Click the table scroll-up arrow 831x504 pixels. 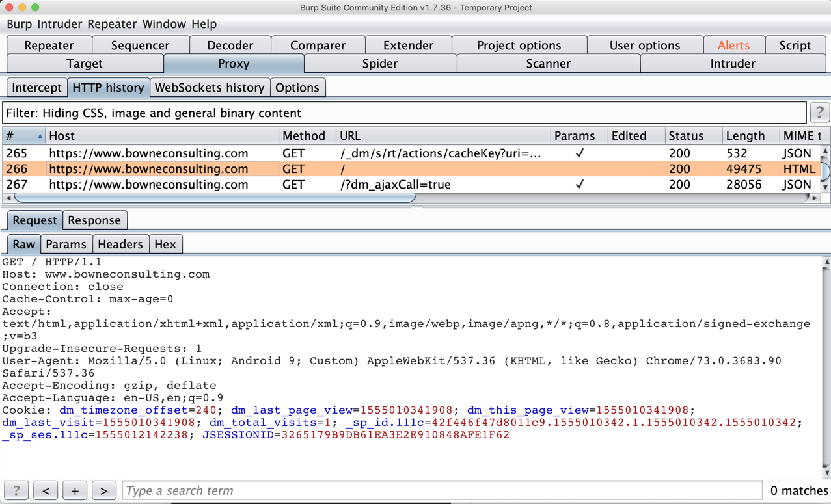coord(825,152)
